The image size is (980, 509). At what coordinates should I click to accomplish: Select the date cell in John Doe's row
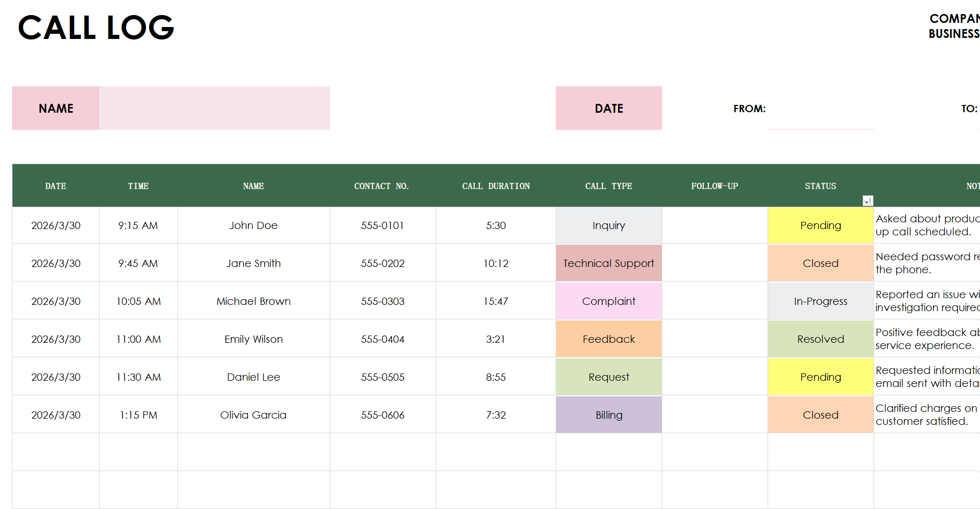(56, 225)
